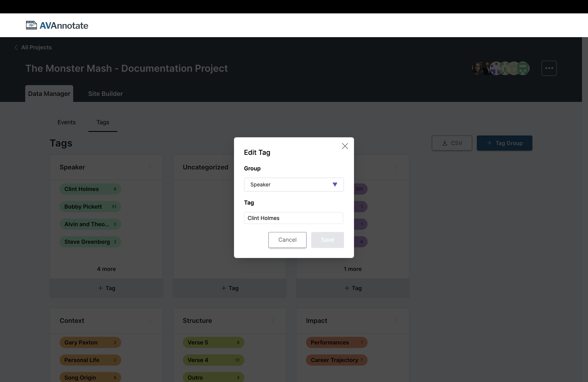The width and height of the screenshot is (588, 382).
Task: Open Structure group three-dot menu
Action: (273, 320)
